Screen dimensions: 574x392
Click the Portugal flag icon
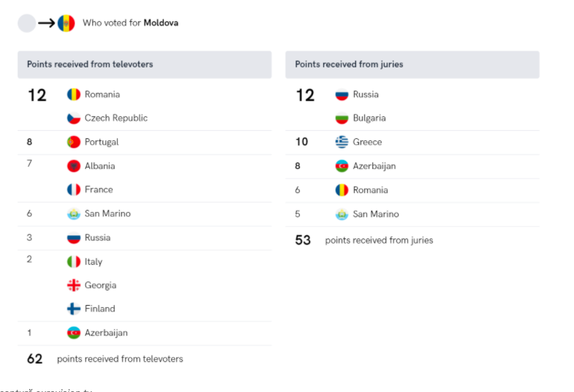tap(74, 142)
